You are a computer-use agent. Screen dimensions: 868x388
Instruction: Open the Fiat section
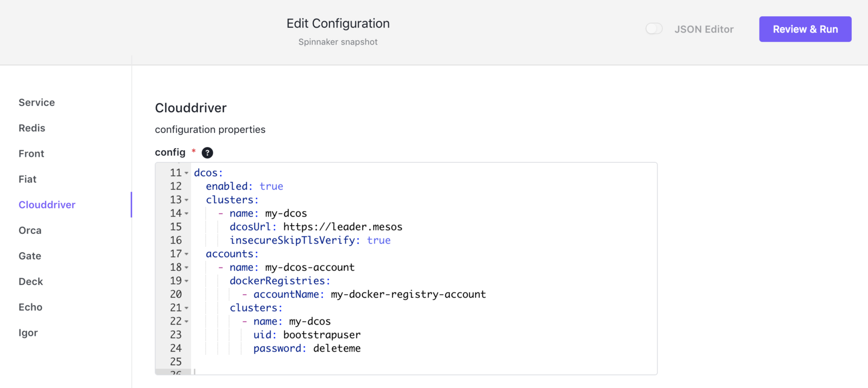[x=28, y=179]
